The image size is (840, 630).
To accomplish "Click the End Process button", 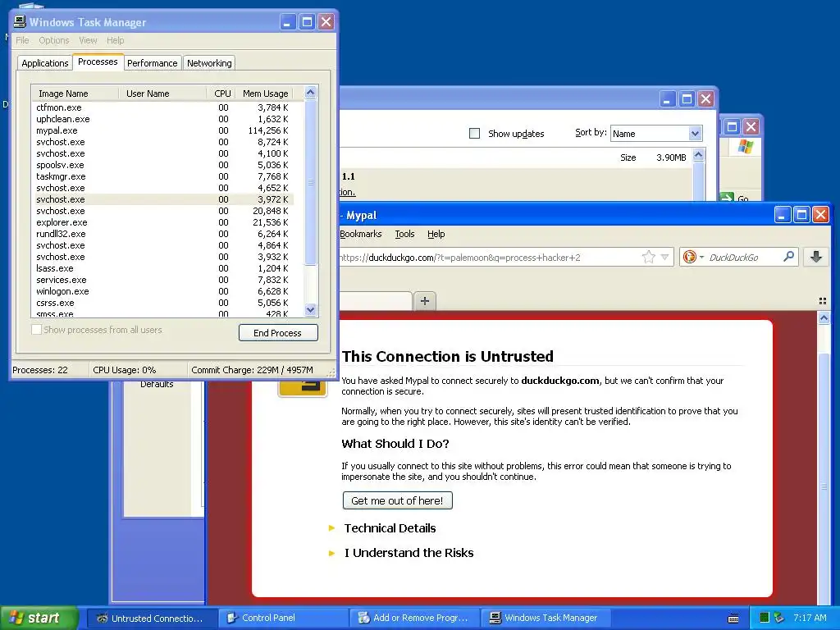I will coord(278,333).
